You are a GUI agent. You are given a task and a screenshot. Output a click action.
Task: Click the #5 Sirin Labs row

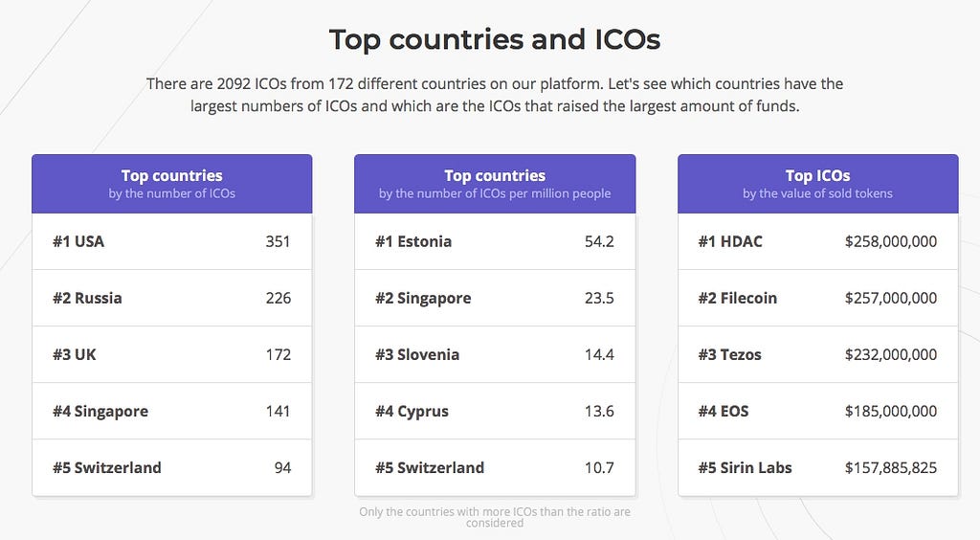[x=817, y=467]
